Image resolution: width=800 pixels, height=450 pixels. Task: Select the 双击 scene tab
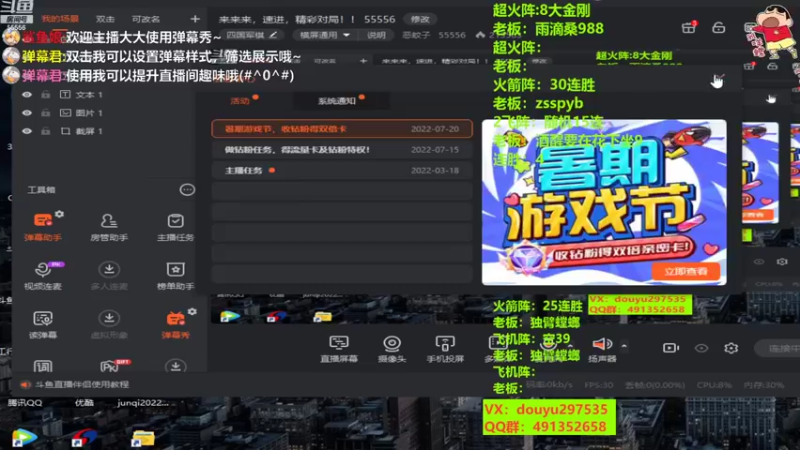[105, 19]
